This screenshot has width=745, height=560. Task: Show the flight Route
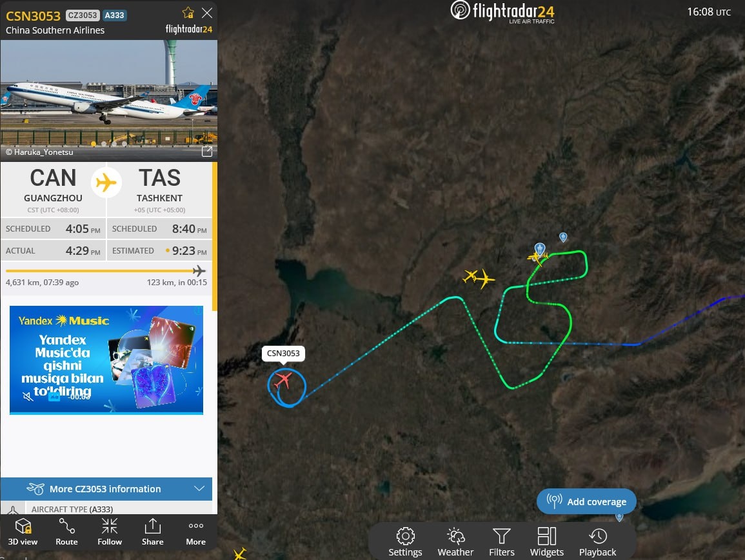[66, 532]
